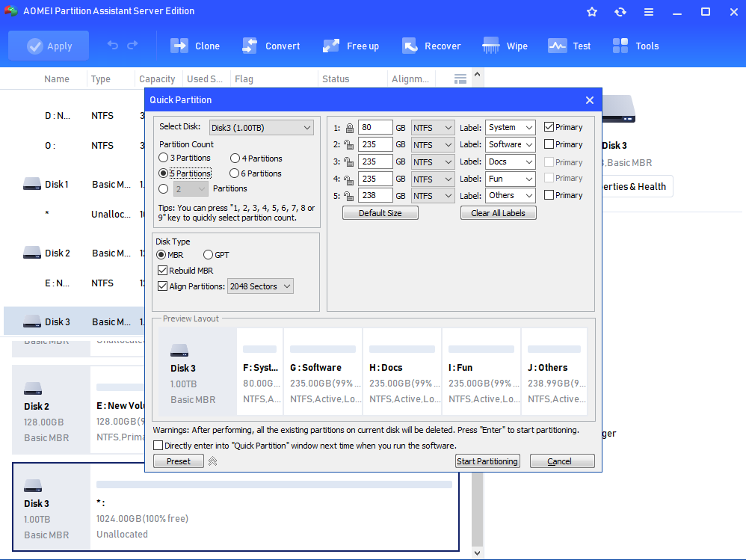Open System label dropdown
The height and width of the screenshot is (560, 746).
pyautogui.click(x=511, y=128)
